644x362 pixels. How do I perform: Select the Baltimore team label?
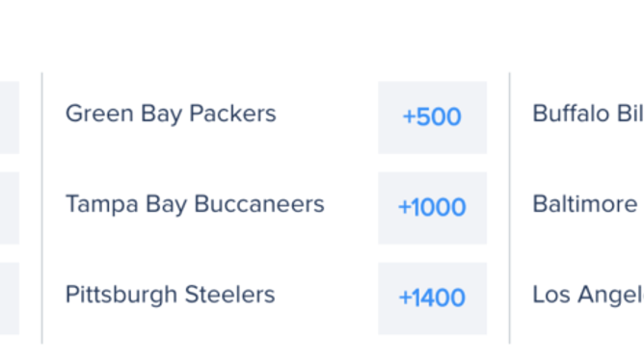pyautogui.click(x=585, y=204)
